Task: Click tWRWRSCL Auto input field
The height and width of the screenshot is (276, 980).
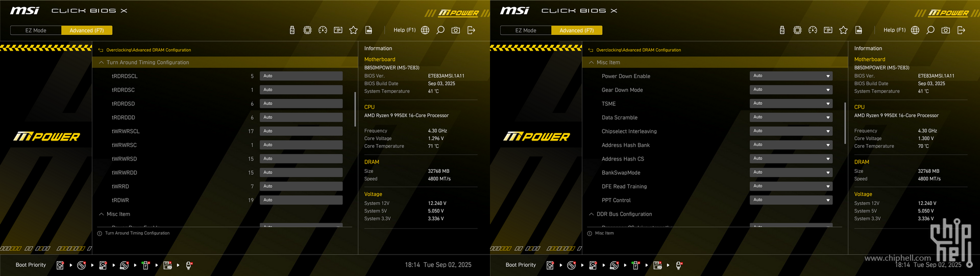Action: 301,131
